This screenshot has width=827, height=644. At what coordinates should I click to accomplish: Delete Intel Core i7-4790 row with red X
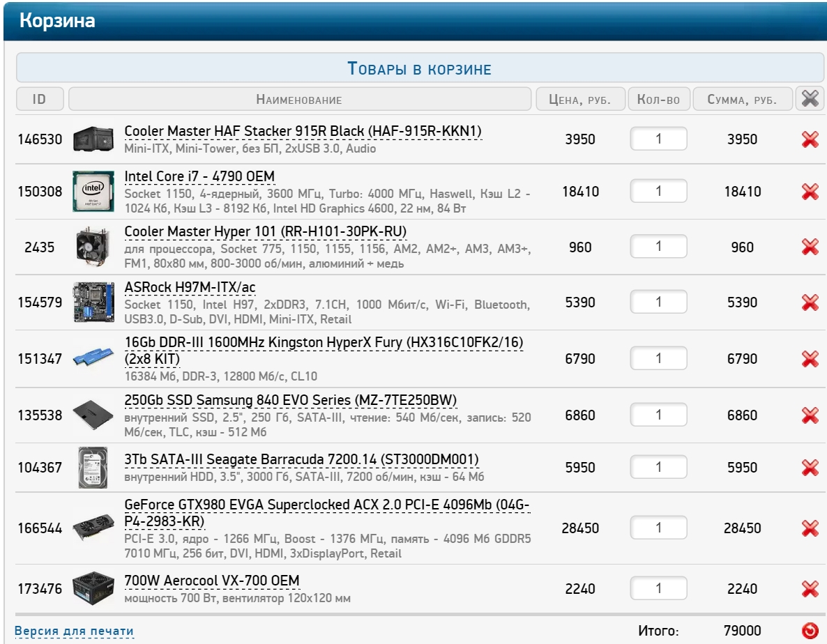click(x=810, y=191)
